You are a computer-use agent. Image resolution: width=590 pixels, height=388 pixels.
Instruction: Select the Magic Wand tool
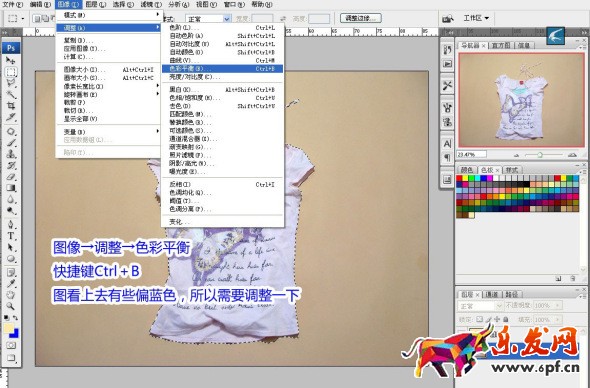pyautogui.click(x=11, y=94)
